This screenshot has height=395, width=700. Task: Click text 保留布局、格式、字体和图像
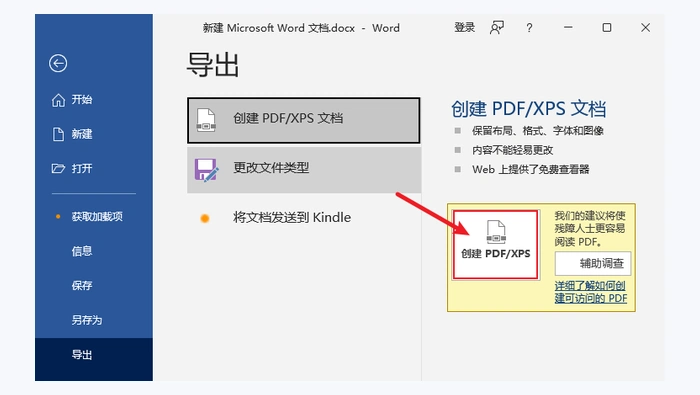coord(538,131)
